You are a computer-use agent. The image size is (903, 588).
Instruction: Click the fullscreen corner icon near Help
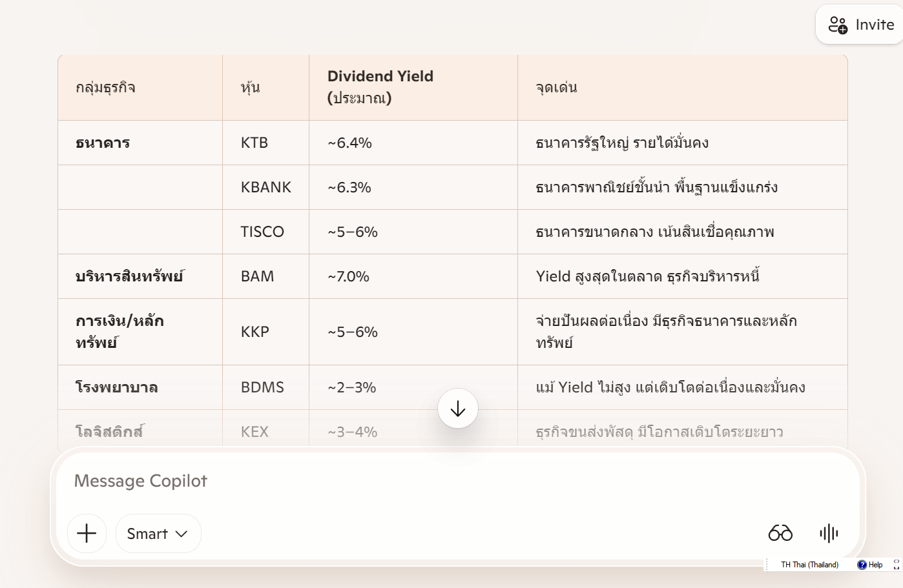[x=897, y=565]
